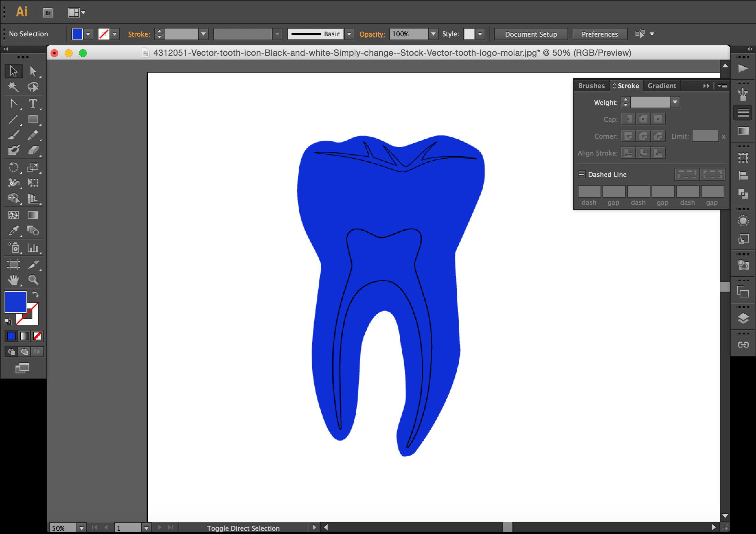Change the screen mode button
This screenshot has height=534, width=756.
point(22,368)
